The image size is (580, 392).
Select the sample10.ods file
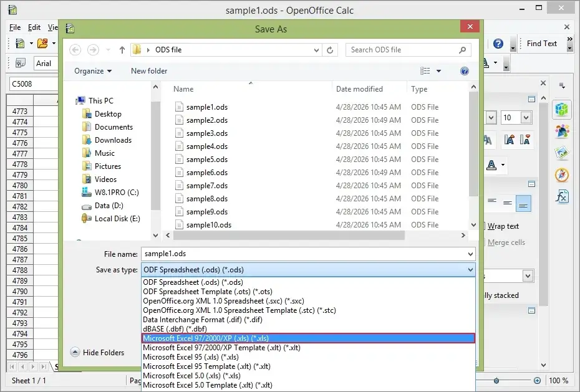coord(209,224)
